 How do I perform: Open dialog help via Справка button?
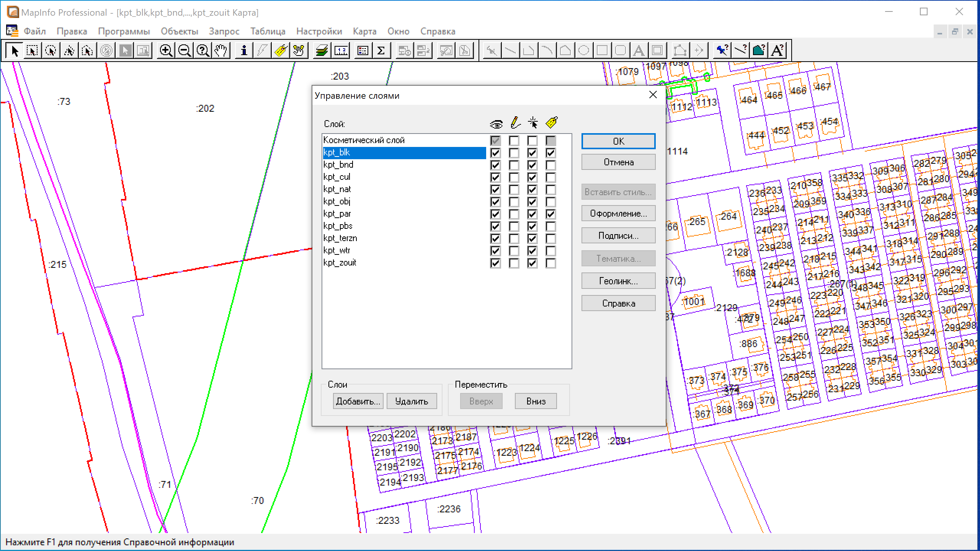(618, 303)
